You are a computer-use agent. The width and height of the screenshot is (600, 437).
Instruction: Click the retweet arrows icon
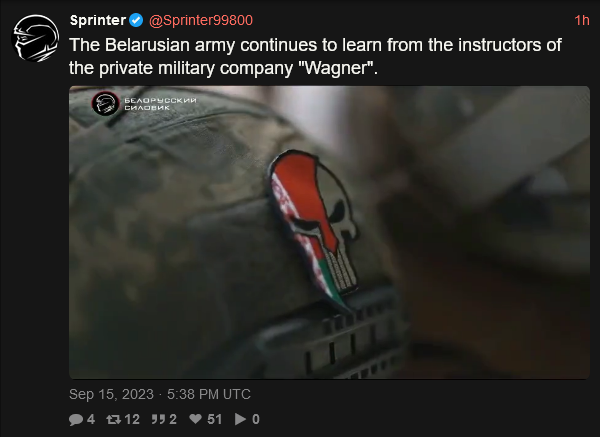click(x=114, y=419)
